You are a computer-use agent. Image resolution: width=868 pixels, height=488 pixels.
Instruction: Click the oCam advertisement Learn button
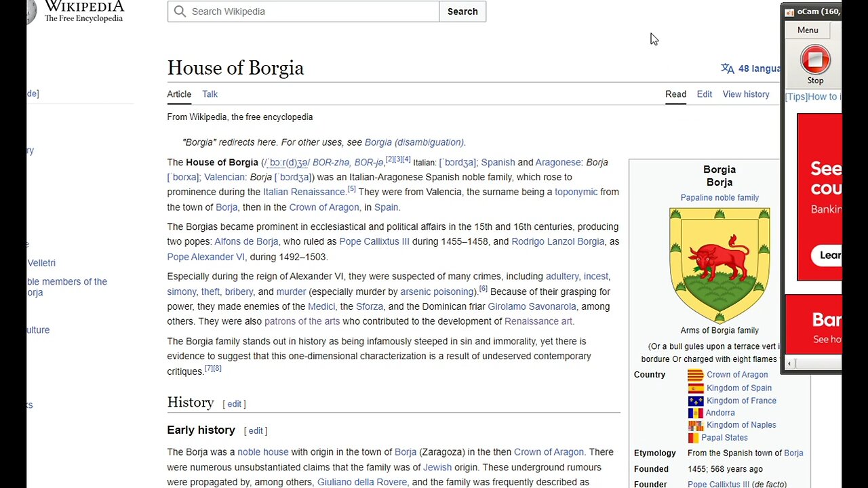click(x=827, y=255)
